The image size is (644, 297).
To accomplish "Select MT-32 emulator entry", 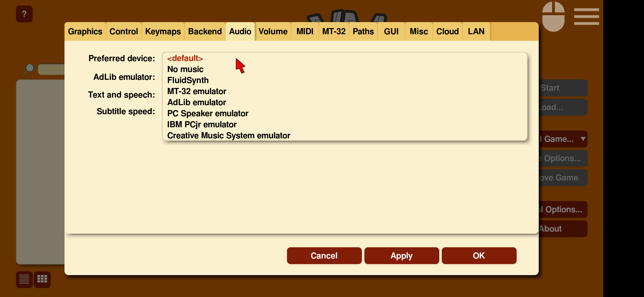I will (x=196, y=91).
